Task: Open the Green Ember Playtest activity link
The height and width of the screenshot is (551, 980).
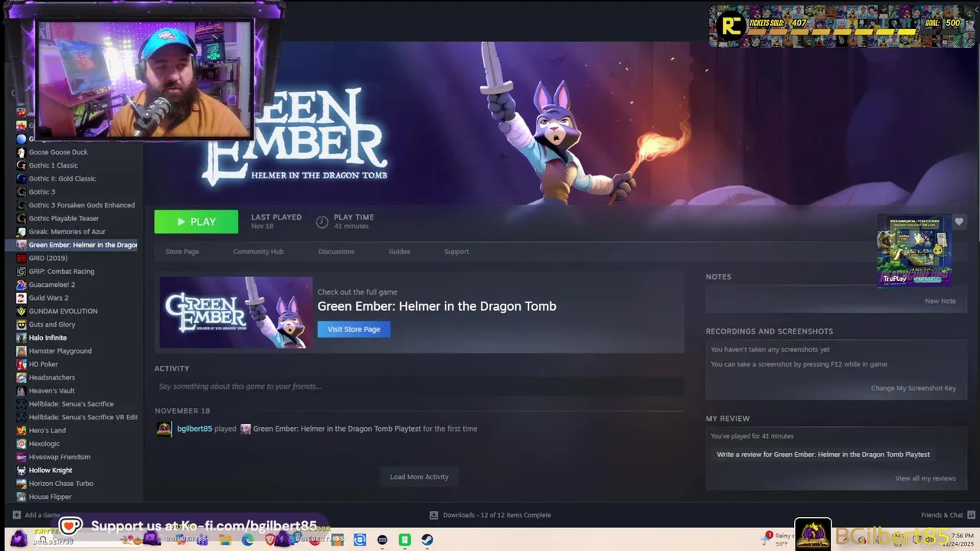Action: (x=337, y=429)
